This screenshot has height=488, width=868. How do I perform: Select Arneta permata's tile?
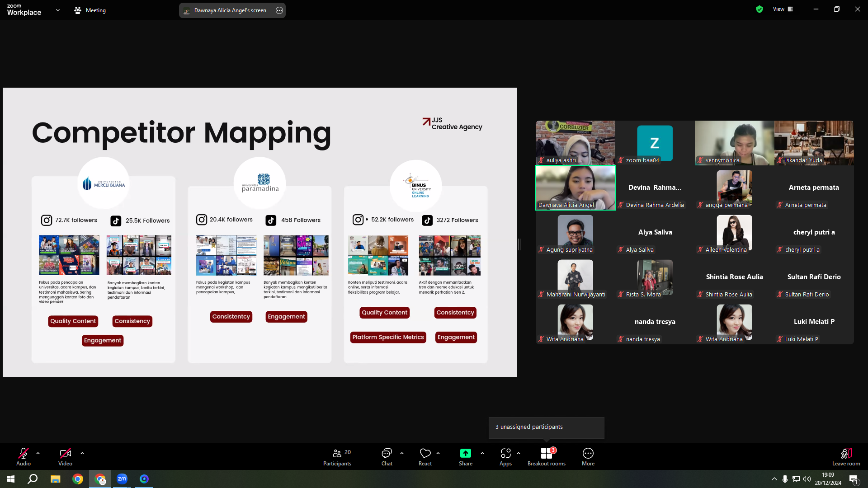(x=814, y=188)
